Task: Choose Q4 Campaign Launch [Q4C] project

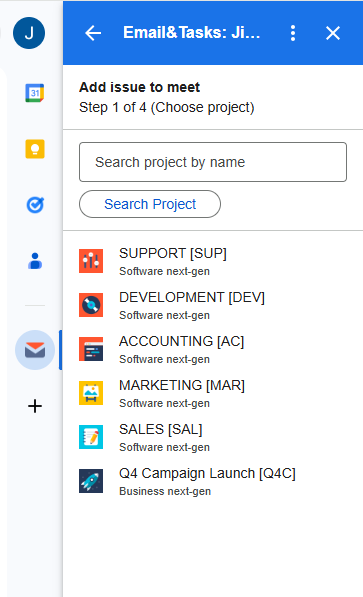Action: pyautogui.click(x=208, y=474)
